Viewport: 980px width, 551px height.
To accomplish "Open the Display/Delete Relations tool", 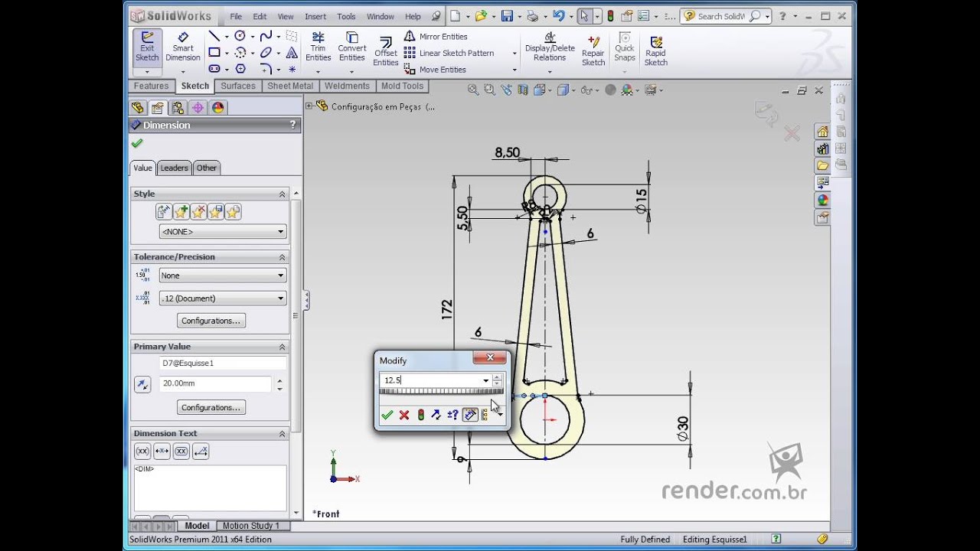I will [550, 47].
